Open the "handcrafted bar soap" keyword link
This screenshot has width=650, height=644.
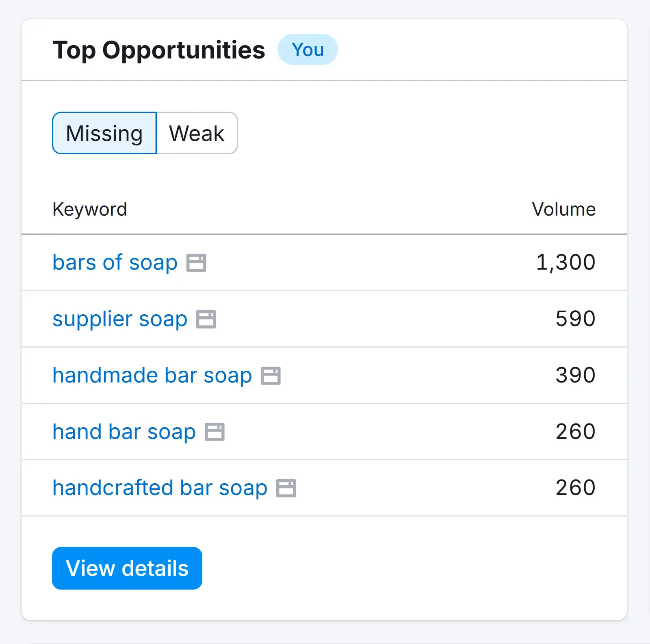pyautogui.click(x=159, y=487)
